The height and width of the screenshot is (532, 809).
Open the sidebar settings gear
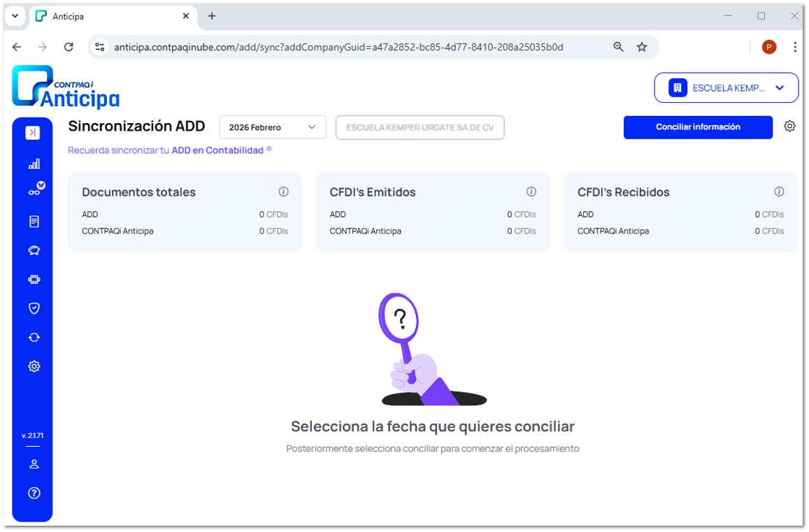point(34,366)
